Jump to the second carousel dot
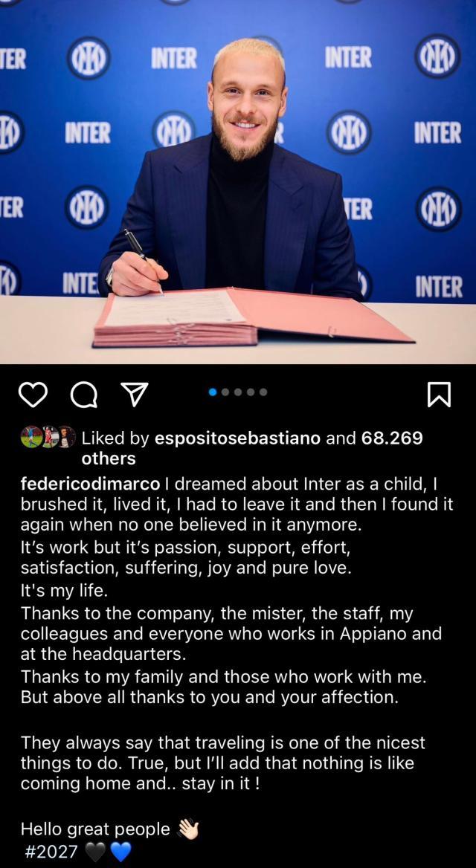The image size is (476, 868). 226,392
